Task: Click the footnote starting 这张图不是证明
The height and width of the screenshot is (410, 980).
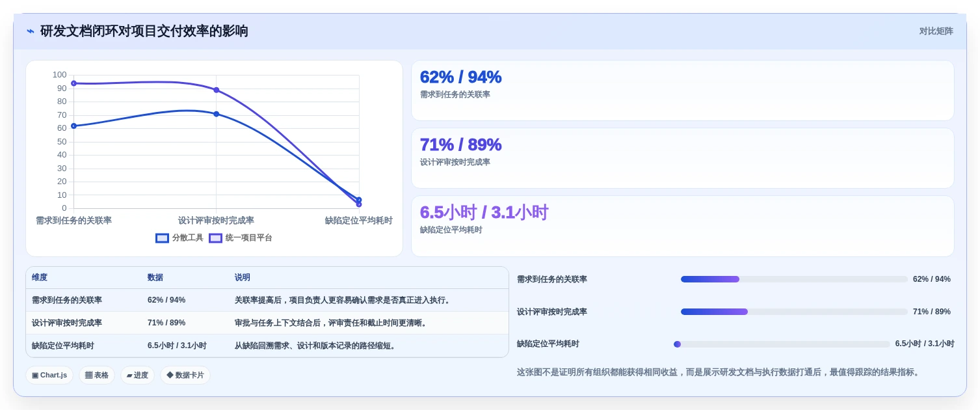Action: (x=719, y=372)
